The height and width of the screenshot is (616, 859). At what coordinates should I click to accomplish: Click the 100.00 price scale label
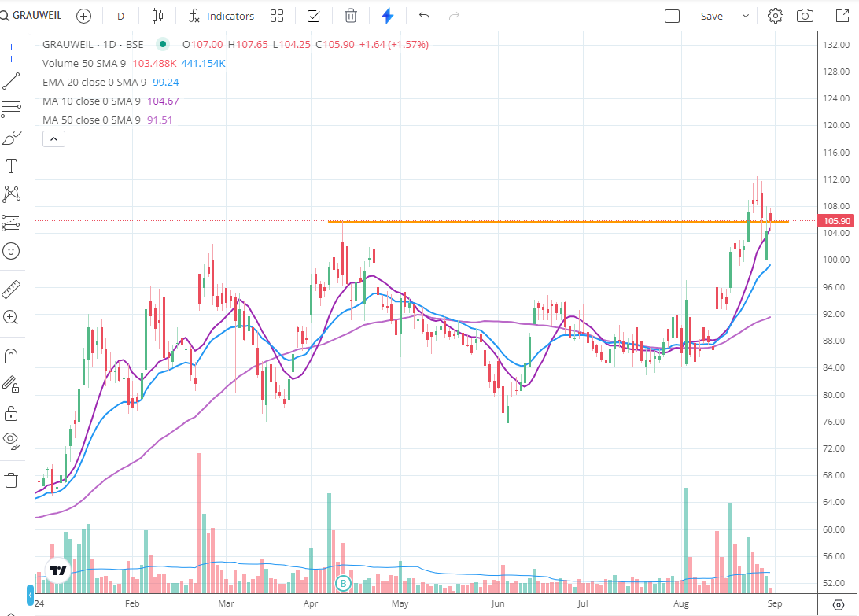coord(836,260)
